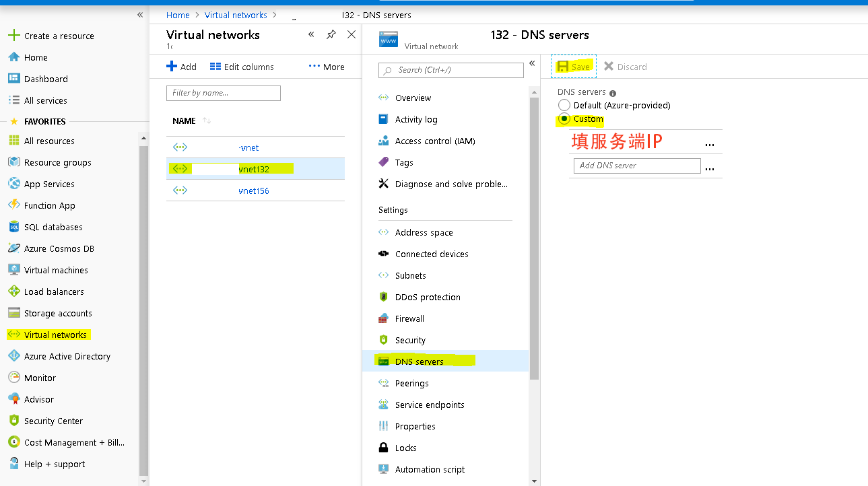
Task: Select the Custom DNS radio button
Action: click(564, 118)
